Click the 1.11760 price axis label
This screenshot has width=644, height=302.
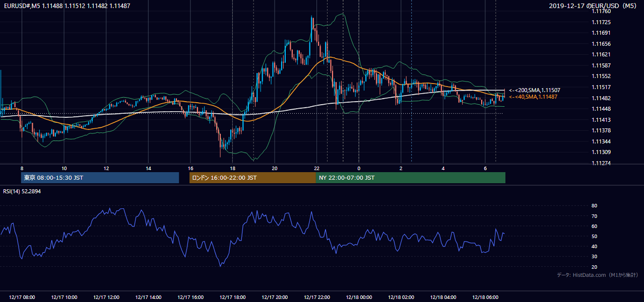pyautogui.click(x=601, y=11)
